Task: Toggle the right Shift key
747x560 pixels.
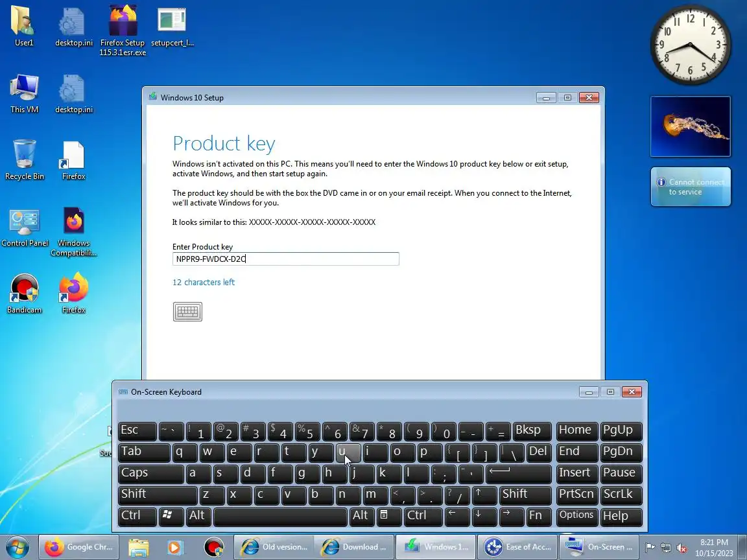Action: [525, 495]
